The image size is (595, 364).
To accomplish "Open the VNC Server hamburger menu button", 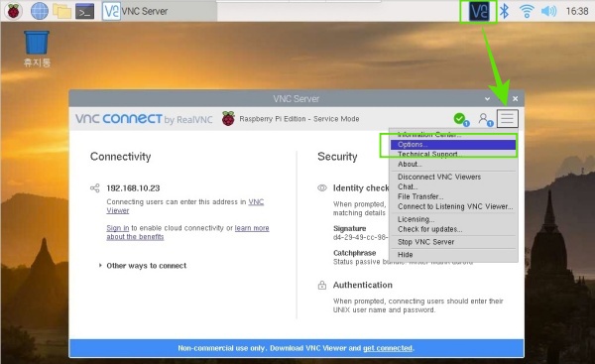I will 508,118.
